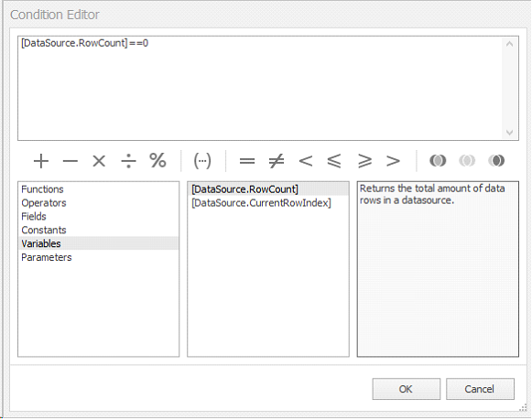Insert the greater-than operator
Viewport: 532px width, 420px height.
pos(393,161)
